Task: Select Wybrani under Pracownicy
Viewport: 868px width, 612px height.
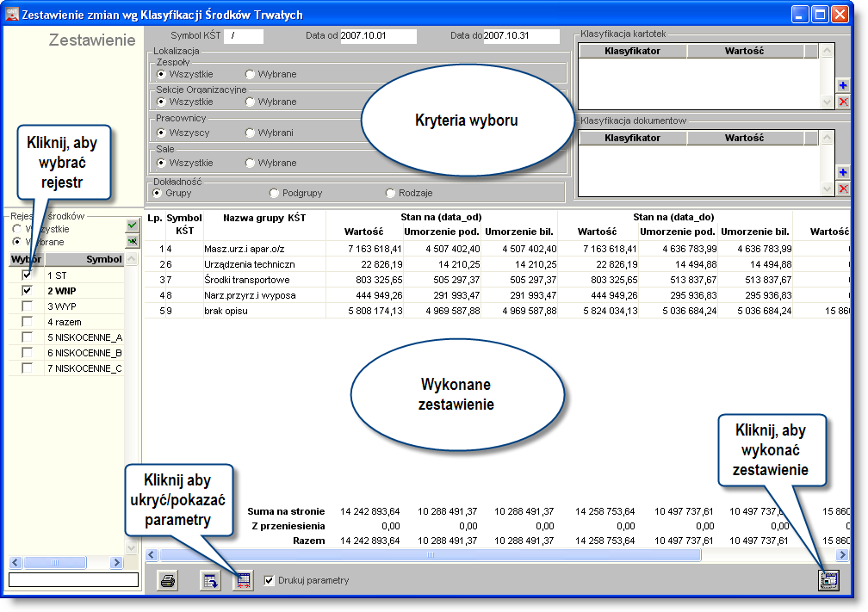Action: (x=251, y=133)
